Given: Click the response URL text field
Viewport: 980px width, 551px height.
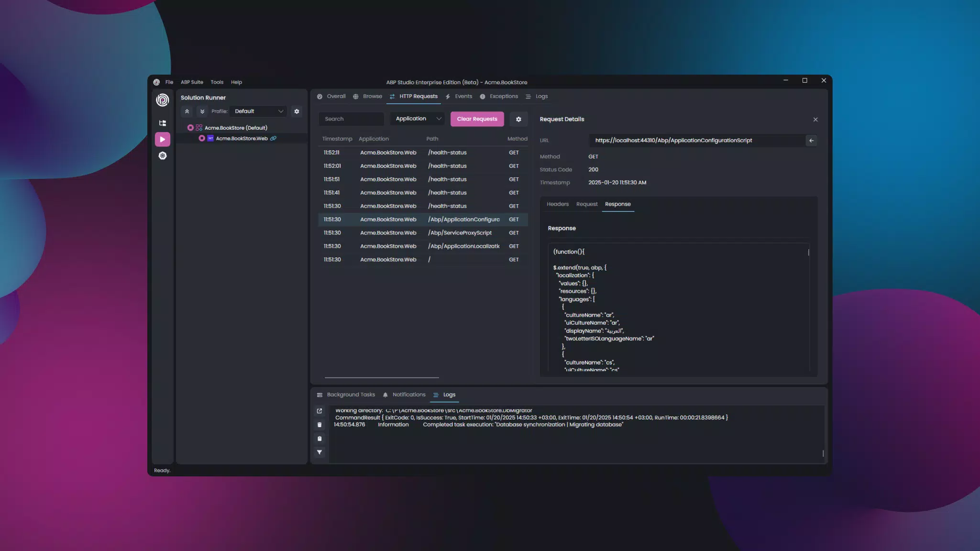Looking at the screenshot, I should pos(696,141).
